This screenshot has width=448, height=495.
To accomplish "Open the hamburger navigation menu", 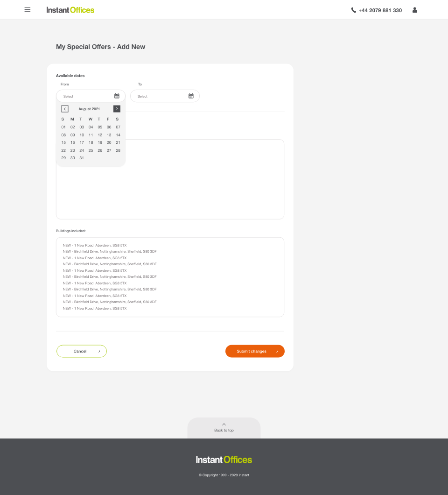I will [x=28, y=9].
